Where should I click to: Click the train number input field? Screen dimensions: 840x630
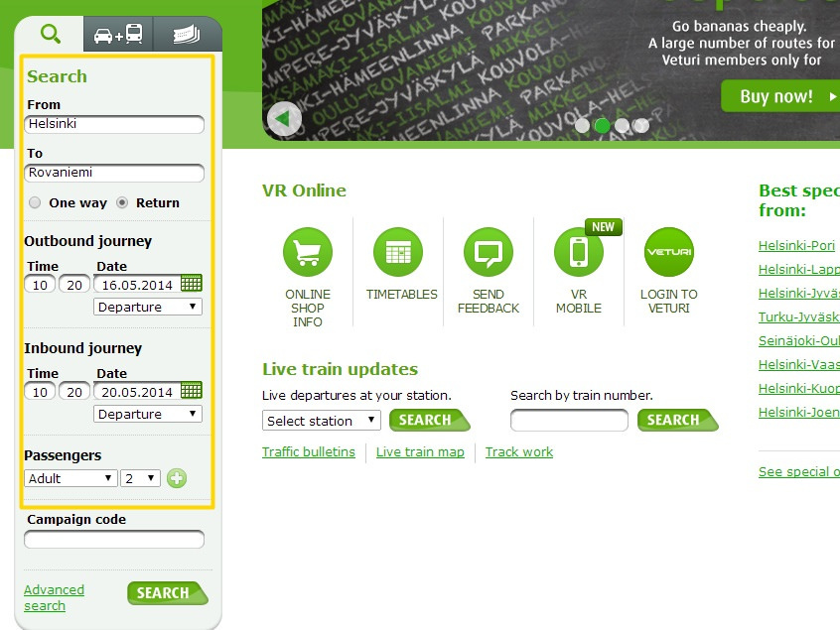click(x=569, y=421)
